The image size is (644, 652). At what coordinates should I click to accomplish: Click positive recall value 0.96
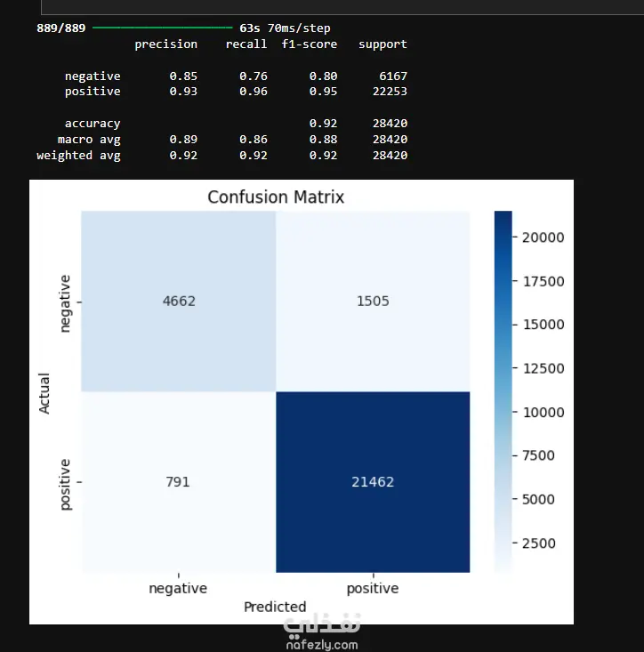(x=254, y=91)
